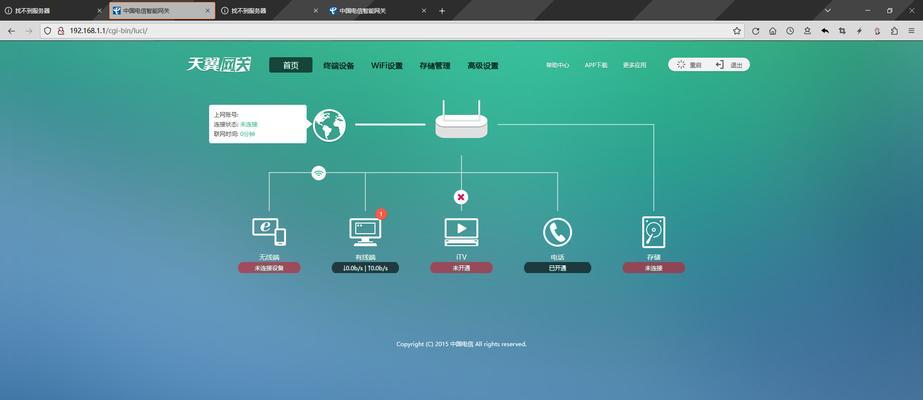Click the lightning bolt toolbar icon

(x=859, y=31)
